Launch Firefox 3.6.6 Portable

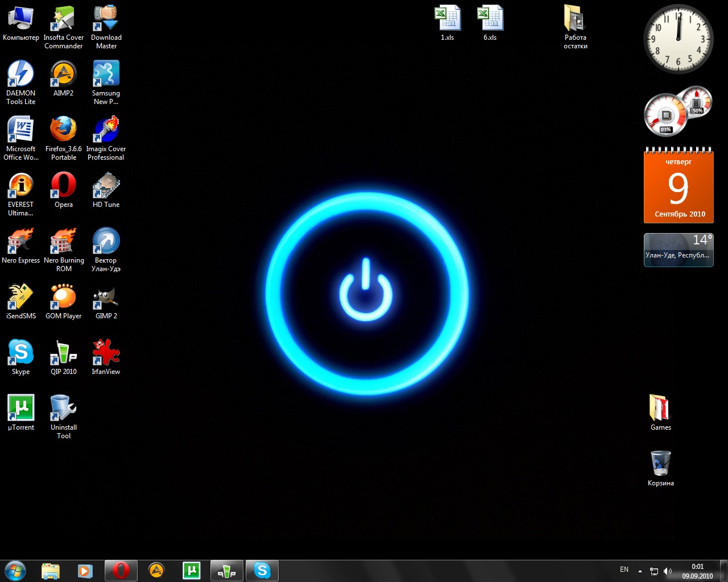63,130
